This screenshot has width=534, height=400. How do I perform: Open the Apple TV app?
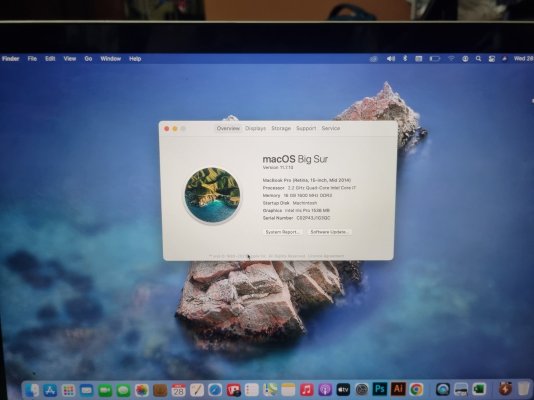(343, 389)
